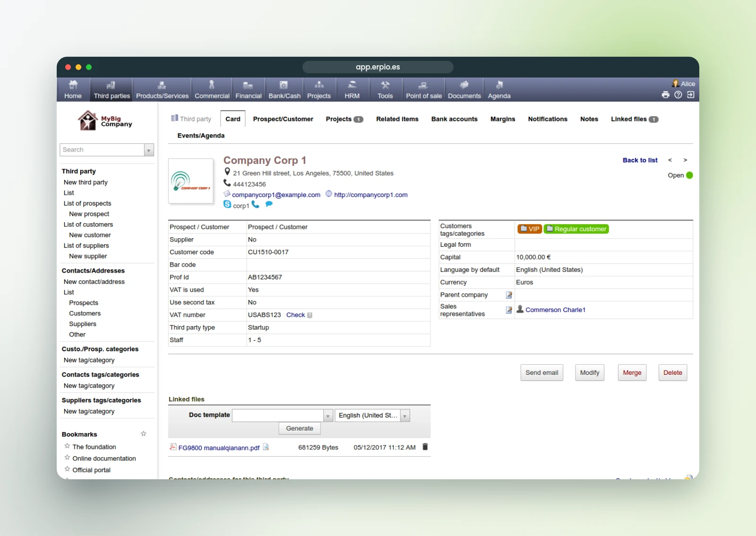This screenshot has width=756, height=536.
Task: Click the VAT number info icon
Action: coord(309,315)
